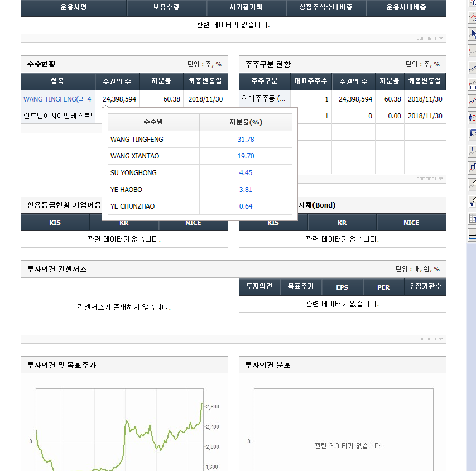Click 60.38 ratio in 주주현황 table

click(x=172, y=99)
